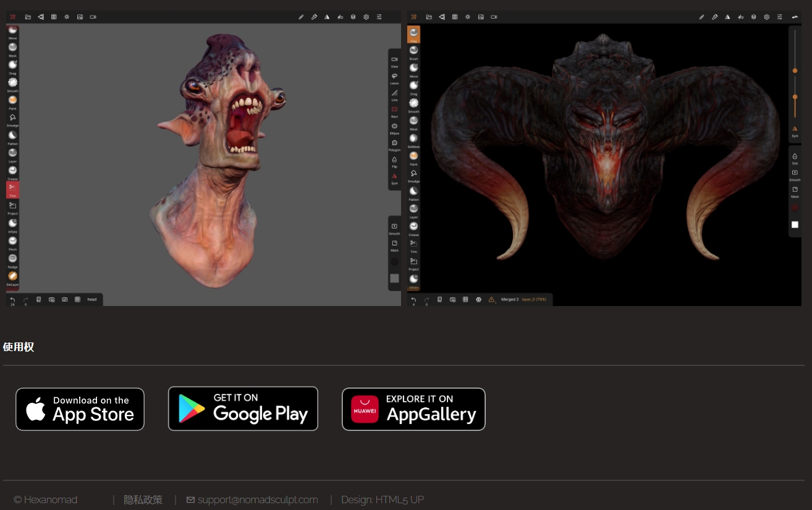Screen dimensions: 812x510
Task: Open the Lasso selection tool
Action: point(394,76)
